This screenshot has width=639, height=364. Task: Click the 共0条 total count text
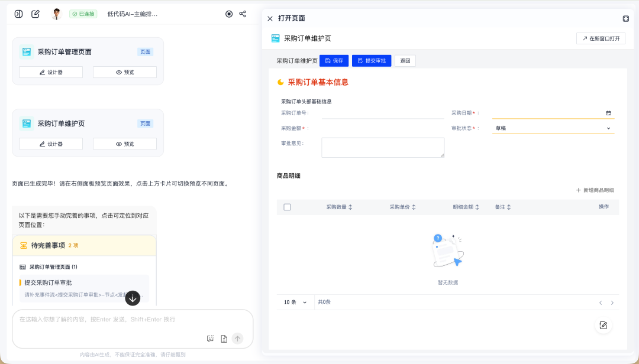[x=324, y=302]
